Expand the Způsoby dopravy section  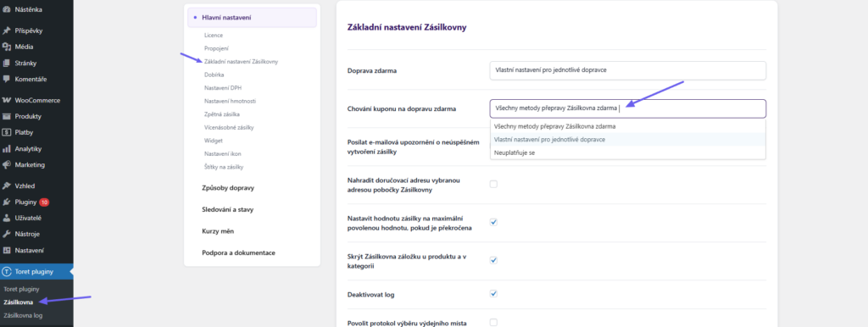pos(228,188)
